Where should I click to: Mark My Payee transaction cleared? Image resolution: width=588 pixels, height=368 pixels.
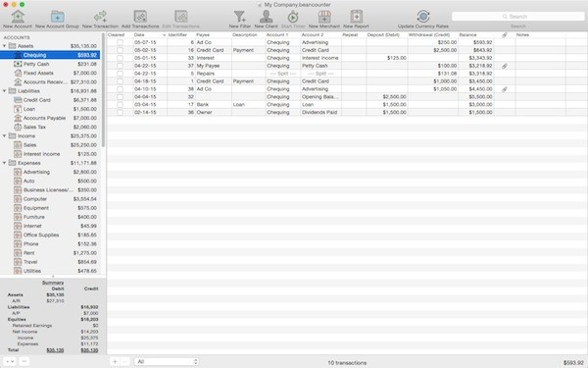(120, 66)
